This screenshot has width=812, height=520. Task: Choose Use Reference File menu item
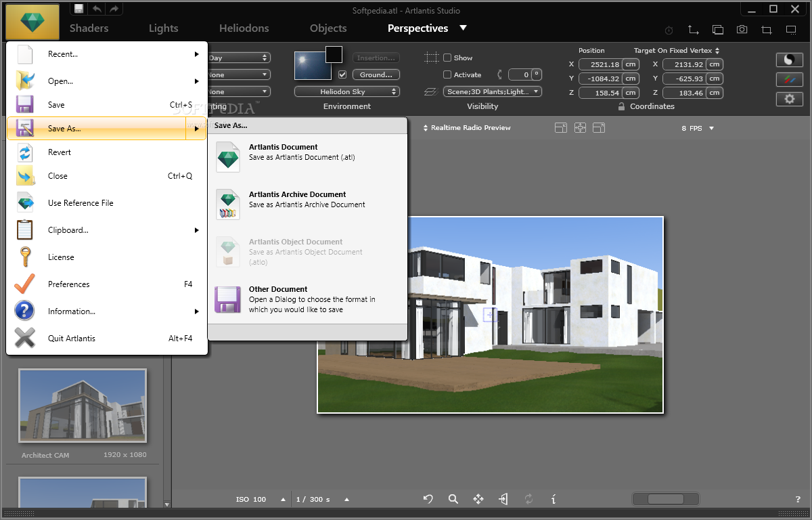(x=106, y=203)
